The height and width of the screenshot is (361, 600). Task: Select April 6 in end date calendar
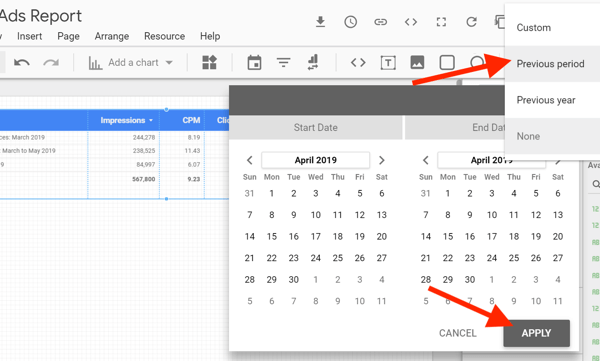pos(558,193)
